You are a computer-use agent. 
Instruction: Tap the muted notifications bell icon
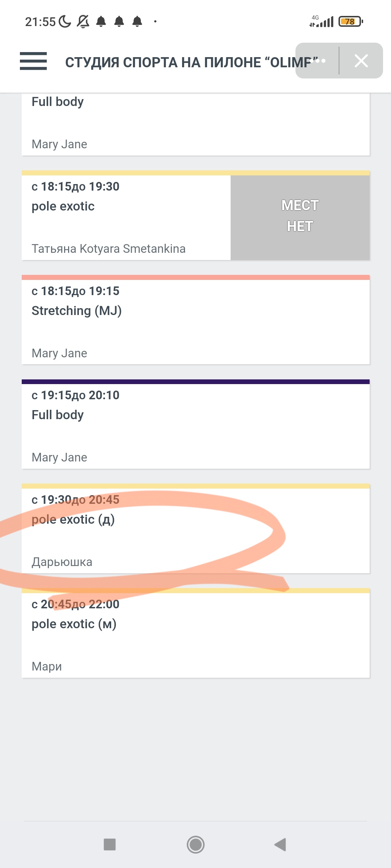pyautogui.click(x=83, y=22)
